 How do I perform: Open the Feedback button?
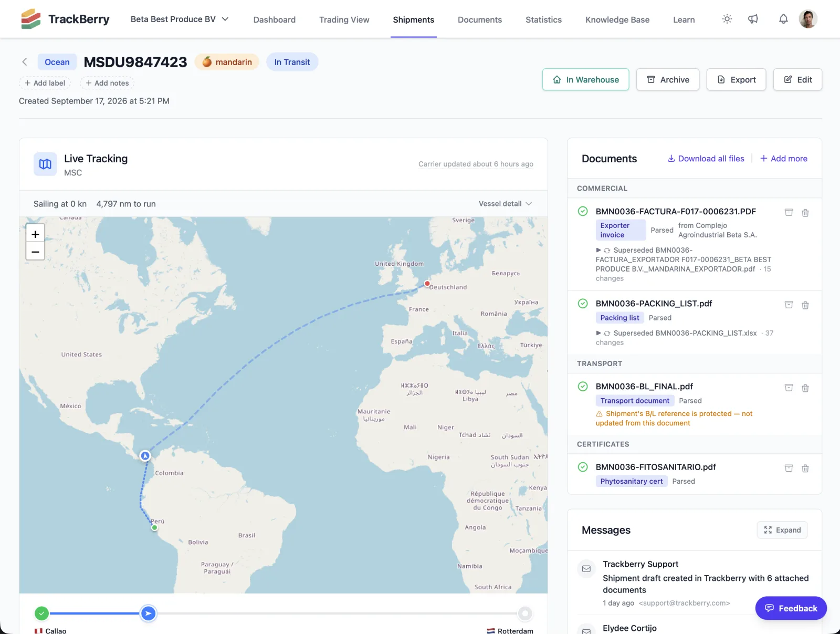(791, 608)
